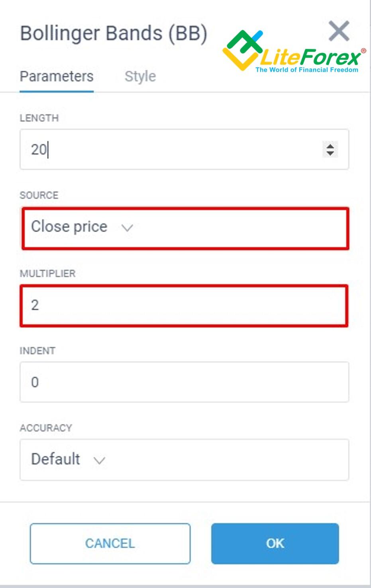
Task: Click the ACCURACY field label
Action: [x=46, y=428]
